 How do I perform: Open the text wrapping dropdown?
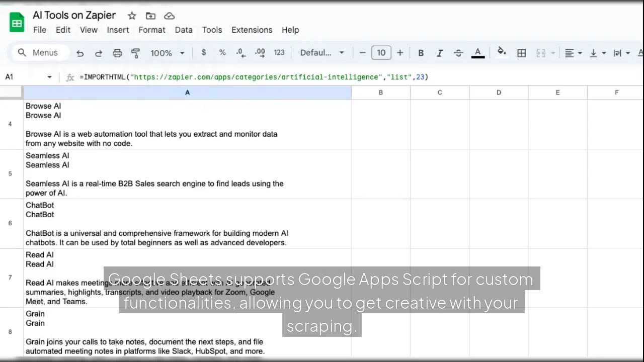pos(622,53)
